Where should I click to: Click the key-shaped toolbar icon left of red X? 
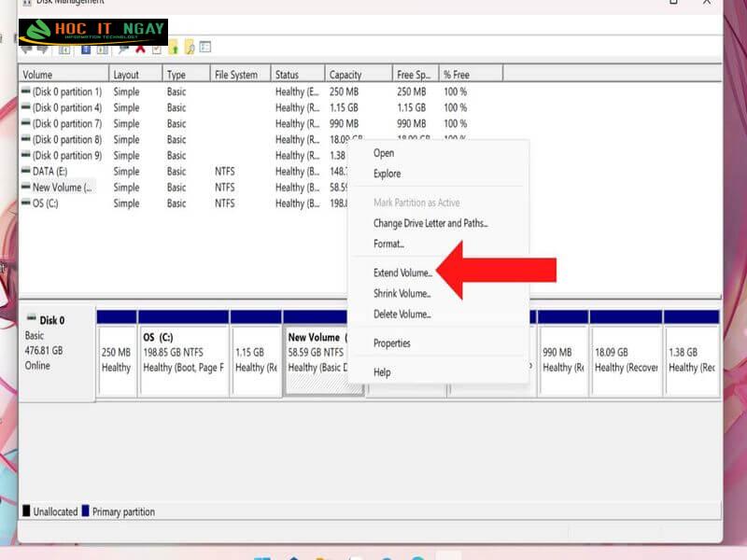click(124, 49)
